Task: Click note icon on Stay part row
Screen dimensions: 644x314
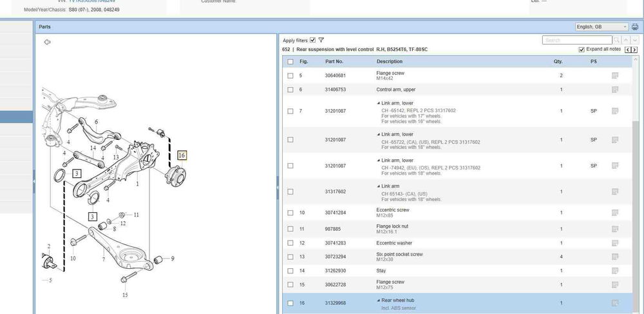Action: pos(615,271)
